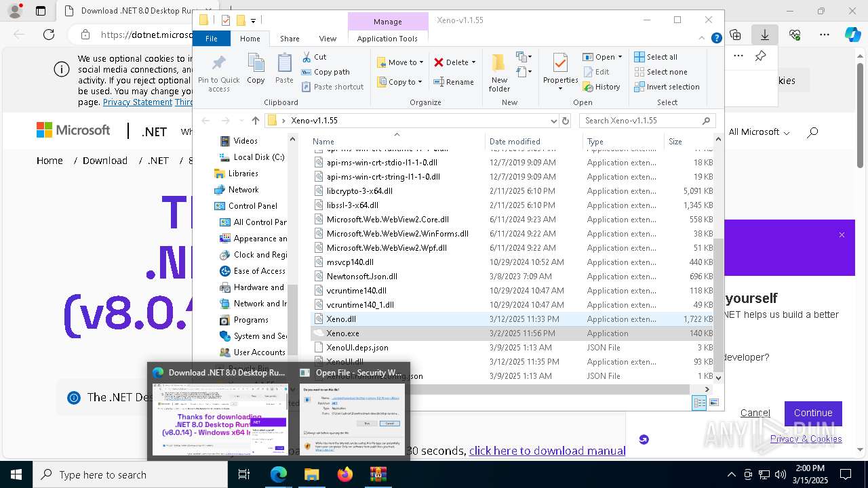
Task: Click Continue button on survey popup
Action: (x=813, y=413)
